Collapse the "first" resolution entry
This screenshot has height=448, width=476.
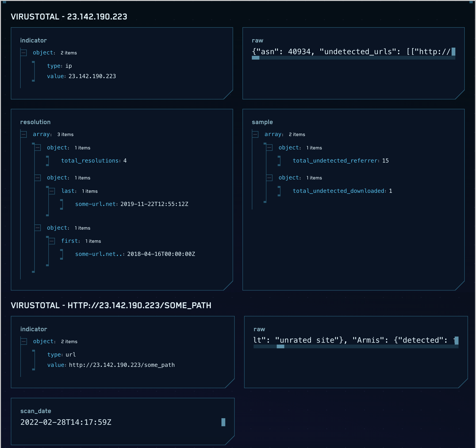click(51, 241)
